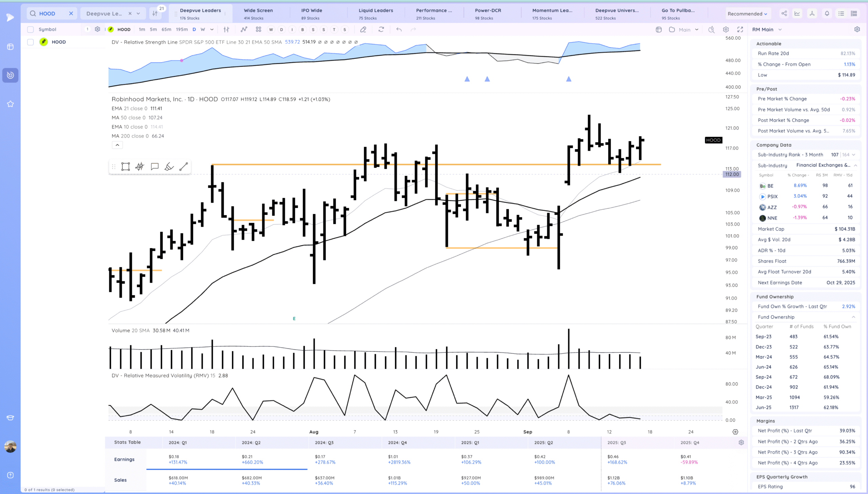Clear the HOOD search with X
Viewport: 868px width, 494px height.
[71, 14]
